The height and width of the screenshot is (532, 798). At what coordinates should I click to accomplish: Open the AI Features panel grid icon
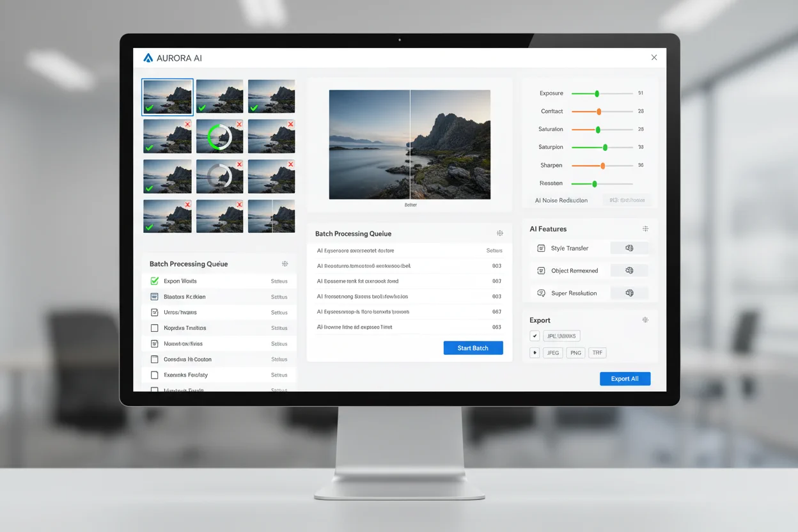645,229
